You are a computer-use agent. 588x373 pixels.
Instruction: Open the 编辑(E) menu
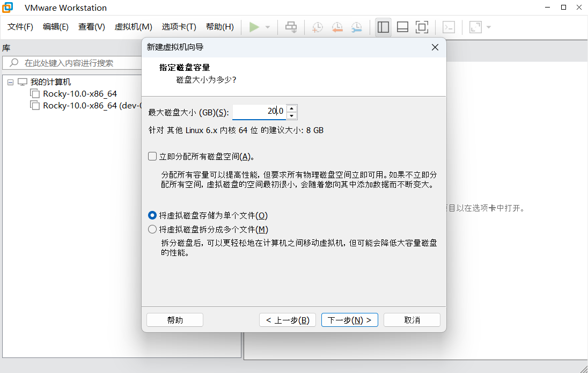point(55,27)
